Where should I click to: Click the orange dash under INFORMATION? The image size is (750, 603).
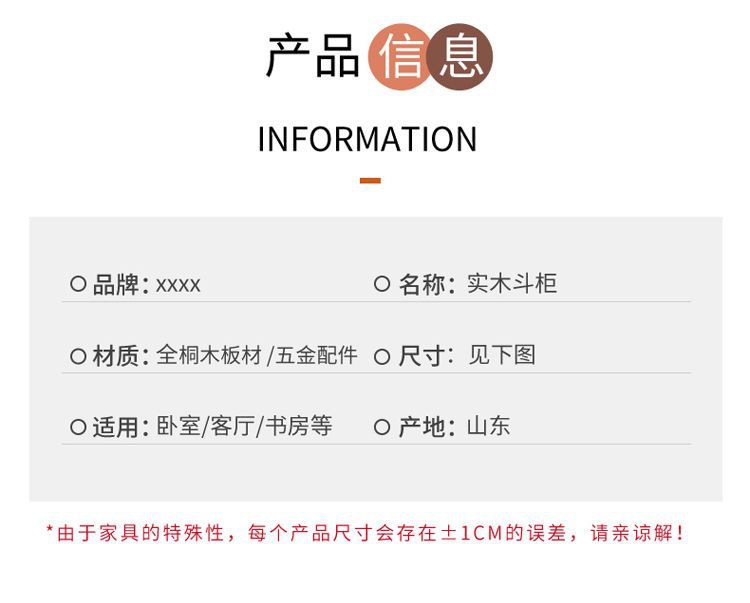tap(370, 181)
